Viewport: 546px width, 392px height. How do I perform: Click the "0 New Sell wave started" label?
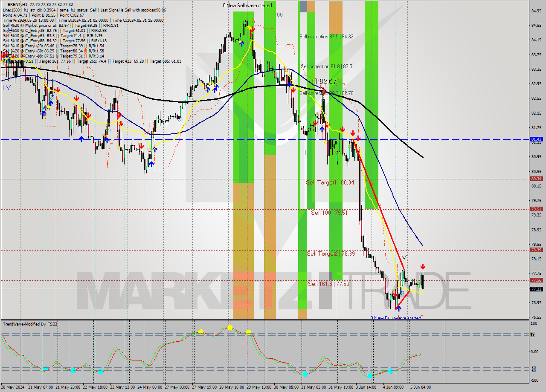pyautogui.click(x=247, y=5)
